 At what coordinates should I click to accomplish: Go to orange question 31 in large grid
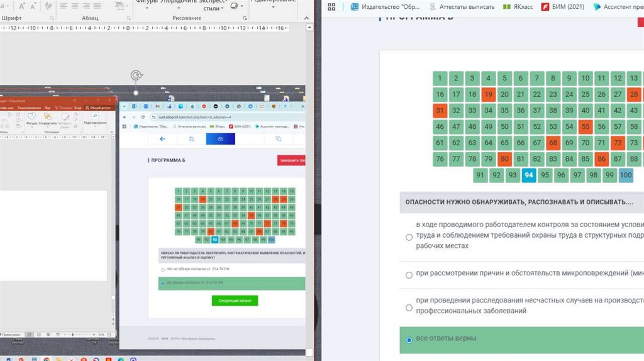point(440,111)
